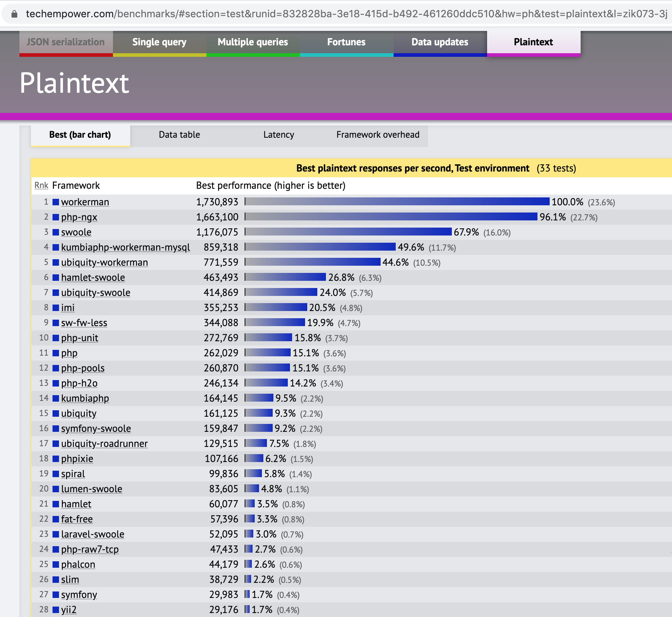Screen dimensions: 672x617
Task: Open the fat-free framework link
Action: pos(77,519)
